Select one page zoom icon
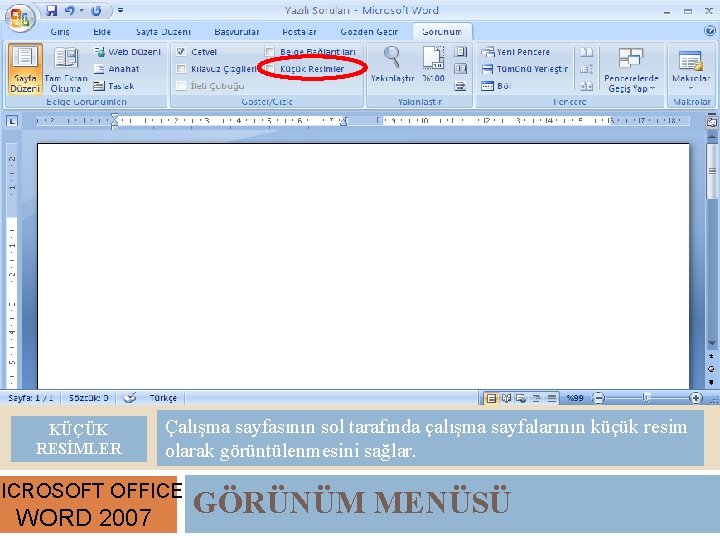Screen dimensions: 720x540 pos(460,52)
